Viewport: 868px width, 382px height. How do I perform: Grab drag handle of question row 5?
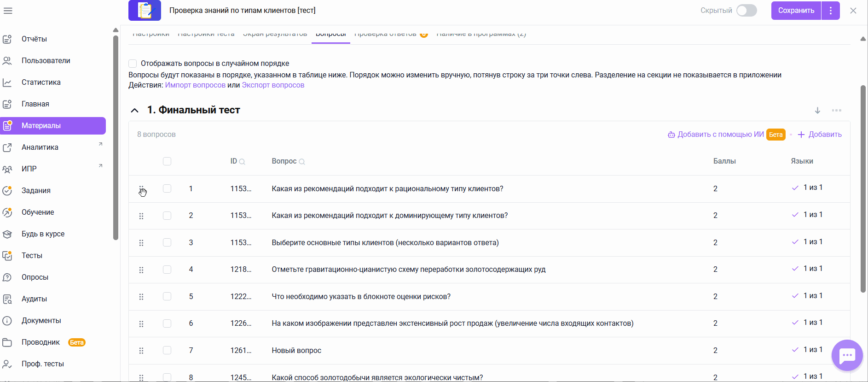coord(141,297)
